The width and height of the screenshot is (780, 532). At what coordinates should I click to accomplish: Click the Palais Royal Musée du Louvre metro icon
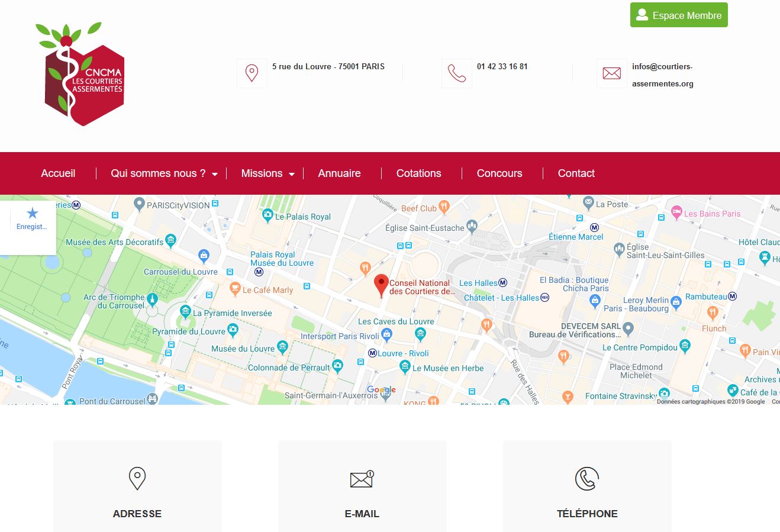tap(259, 272)
